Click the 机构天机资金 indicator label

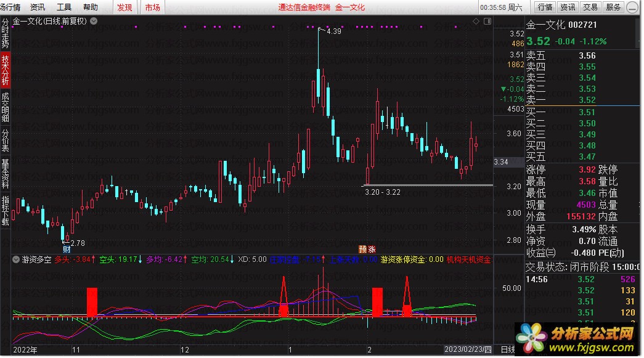(x=469, y=259)
